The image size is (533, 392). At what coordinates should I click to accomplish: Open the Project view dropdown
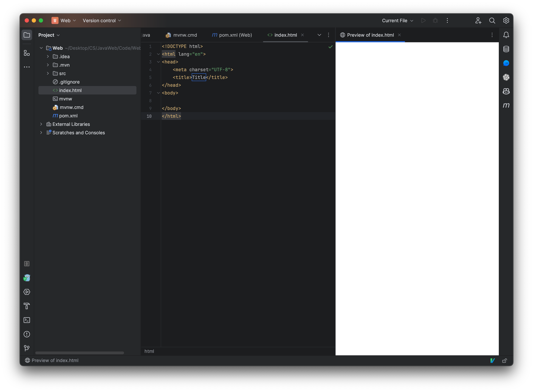coord(49,35)
